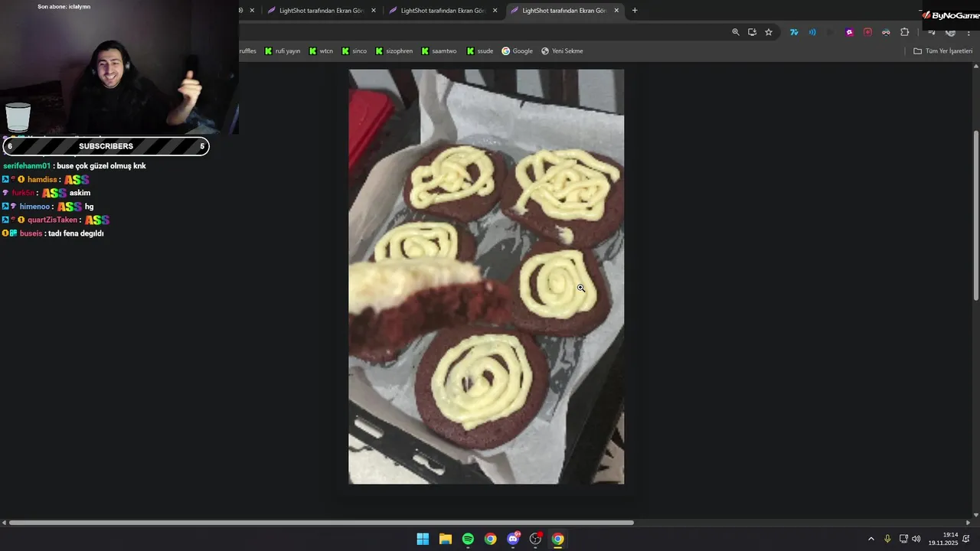Open the Chrome three-dot menu
980x551 pixels.
(x=969, y=32)
